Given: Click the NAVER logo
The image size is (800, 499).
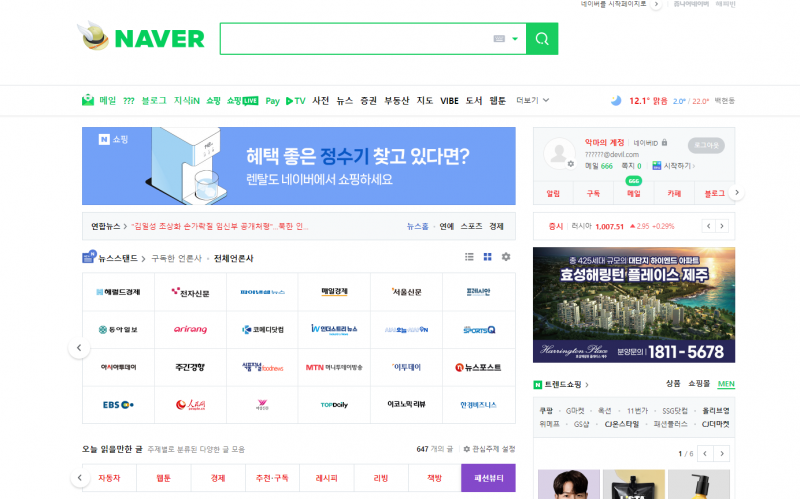Looking at the screenshot, I should (142, 38).
